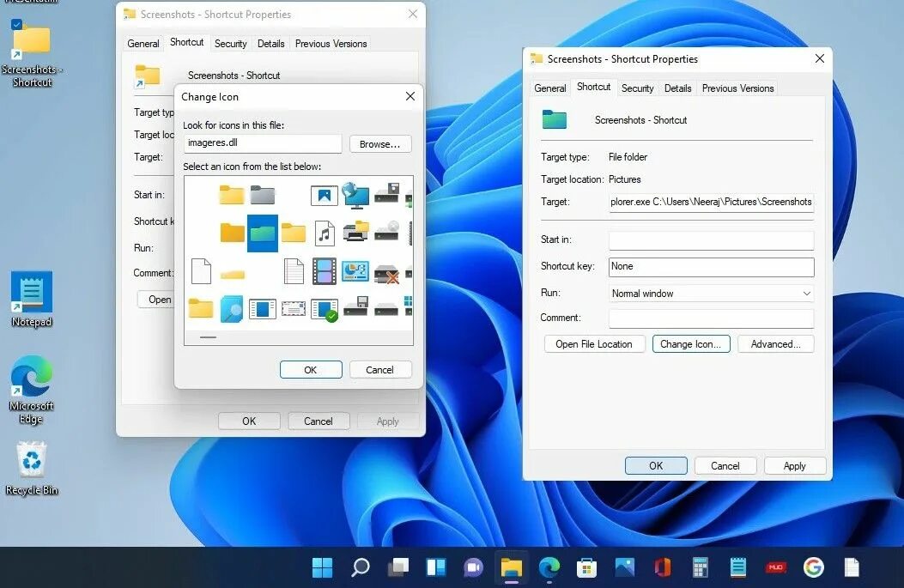This screenshot has height=588, width=904.
Task: Select Shortcut tab in right Properties window
Action: click(x=593, y=87)
